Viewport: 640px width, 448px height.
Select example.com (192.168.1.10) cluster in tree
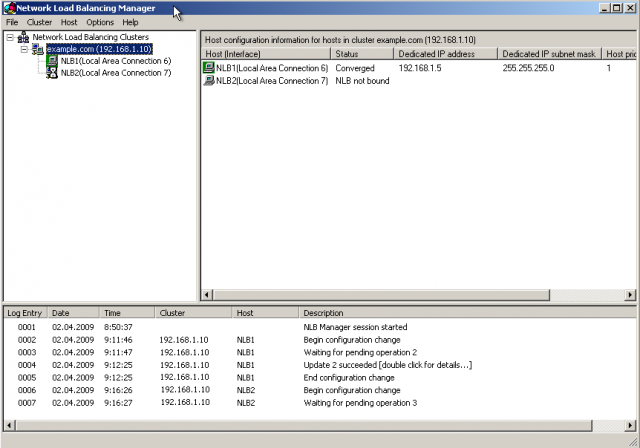(x=99, y=49)
